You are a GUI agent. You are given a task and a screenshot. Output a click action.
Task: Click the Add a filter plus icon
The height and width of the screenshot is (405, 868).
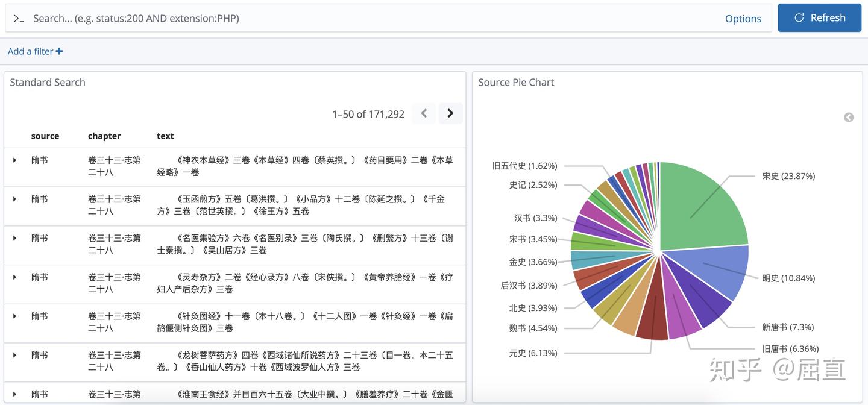59,51
